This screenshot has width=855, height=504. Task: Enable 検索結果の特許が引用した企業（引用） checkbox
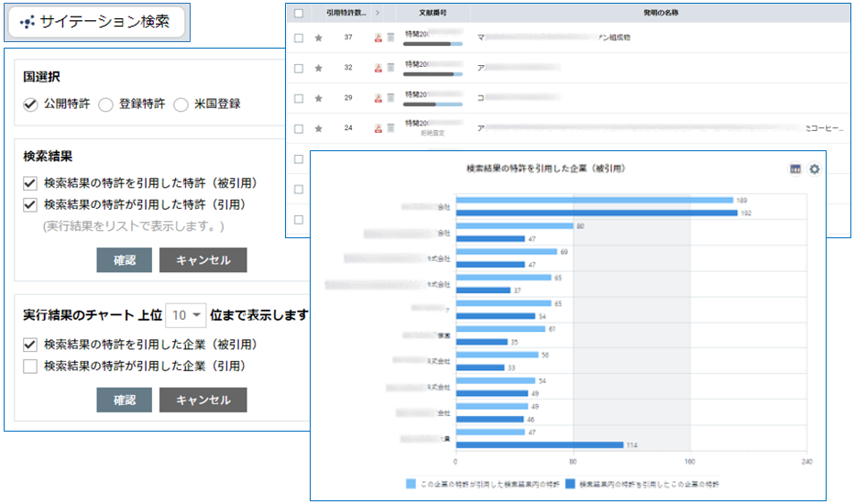tap(30, 367)
